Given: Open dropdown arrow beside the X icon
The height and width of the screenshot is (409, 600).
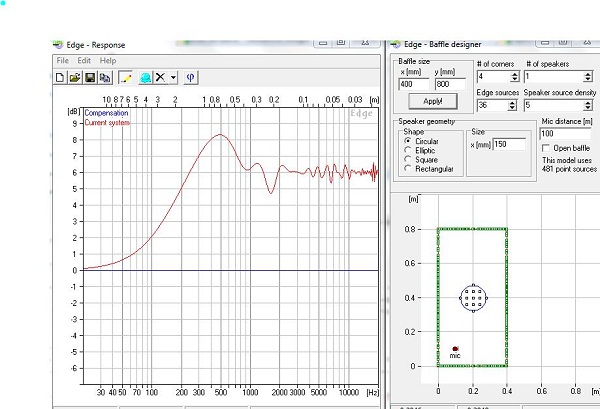Looking at the screenshot, I should point(173,78).
